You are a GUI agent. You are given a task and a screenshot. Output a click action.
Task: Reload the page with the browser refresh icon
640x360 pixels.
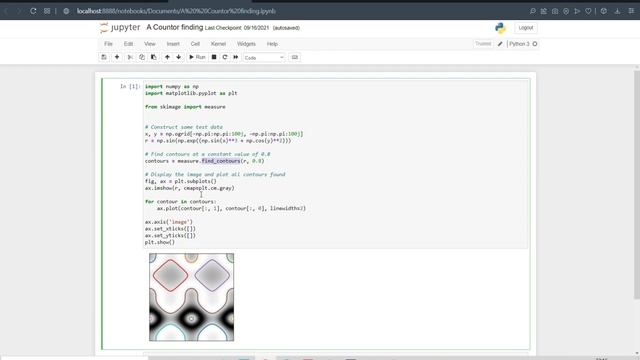(x=33, y=11)
